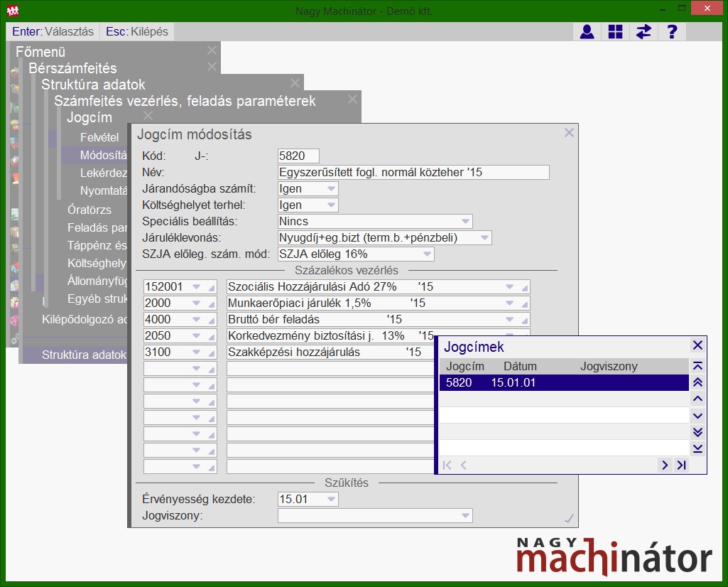728x587 pixels.
Task: Click the swap arrows toolbar icon
Action: pos(643,32)
